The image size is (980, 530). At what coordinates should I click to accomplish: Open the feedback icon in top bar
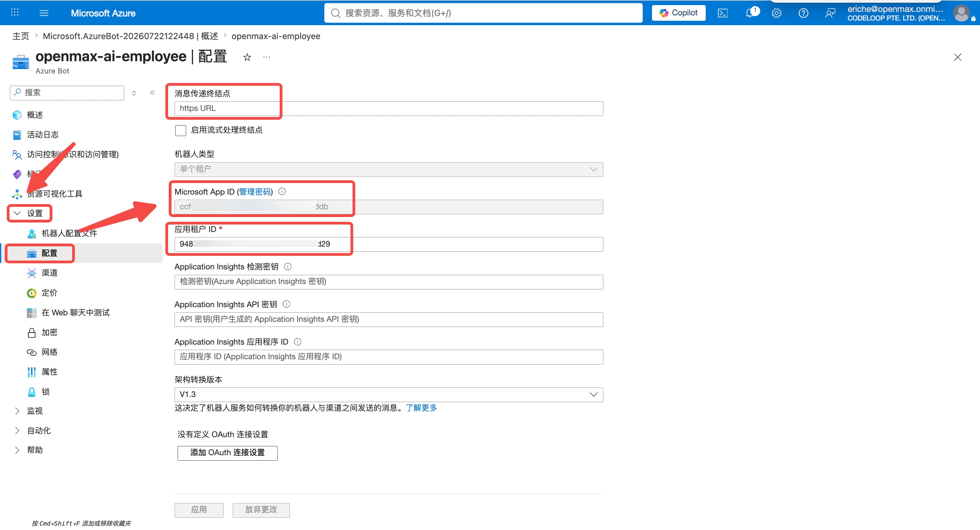830,13
